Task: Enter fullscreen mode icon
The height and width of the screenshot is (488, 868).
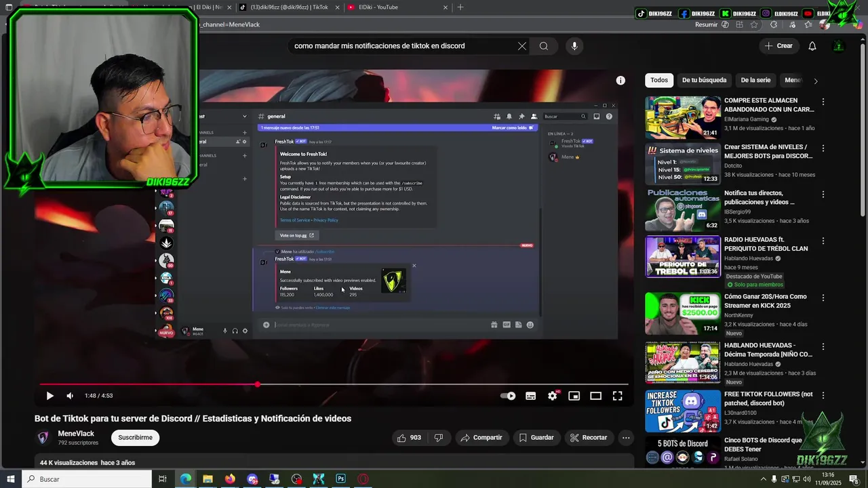Action: click(x=618, y=396)
